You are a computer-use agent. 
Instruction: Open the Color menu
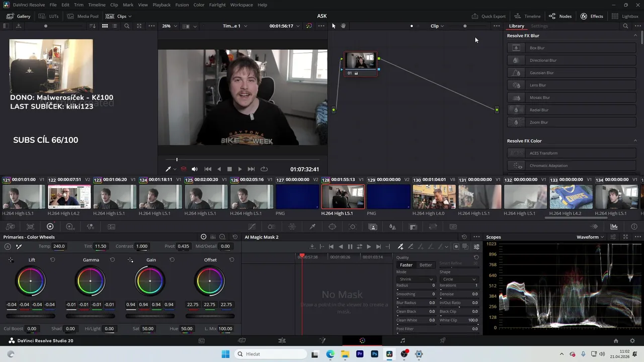tap(199, 5)
